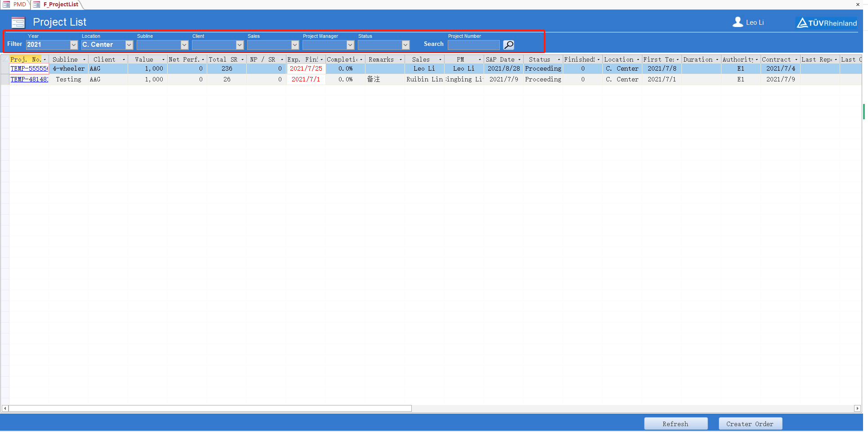Viewport: 868px width, 432px height.
Task: Select the row selector for TEMP-555556
Action: point(5,68)
